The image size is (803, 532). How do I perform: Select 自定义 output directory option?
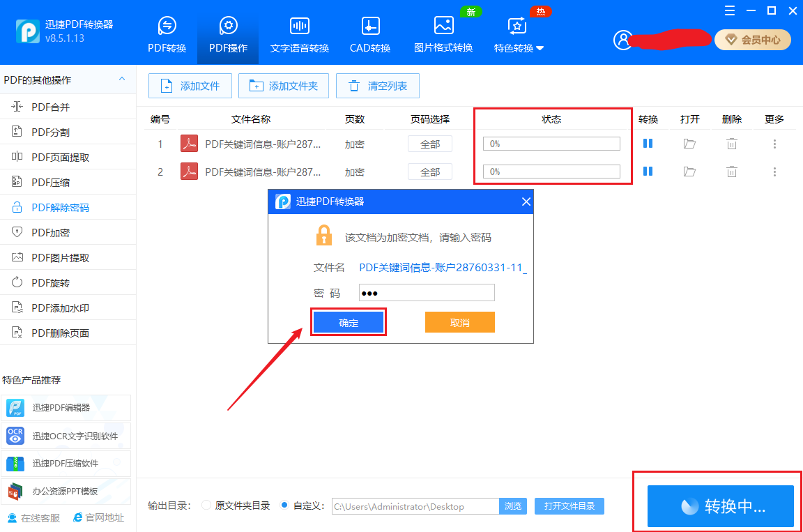tap(285, 507)
